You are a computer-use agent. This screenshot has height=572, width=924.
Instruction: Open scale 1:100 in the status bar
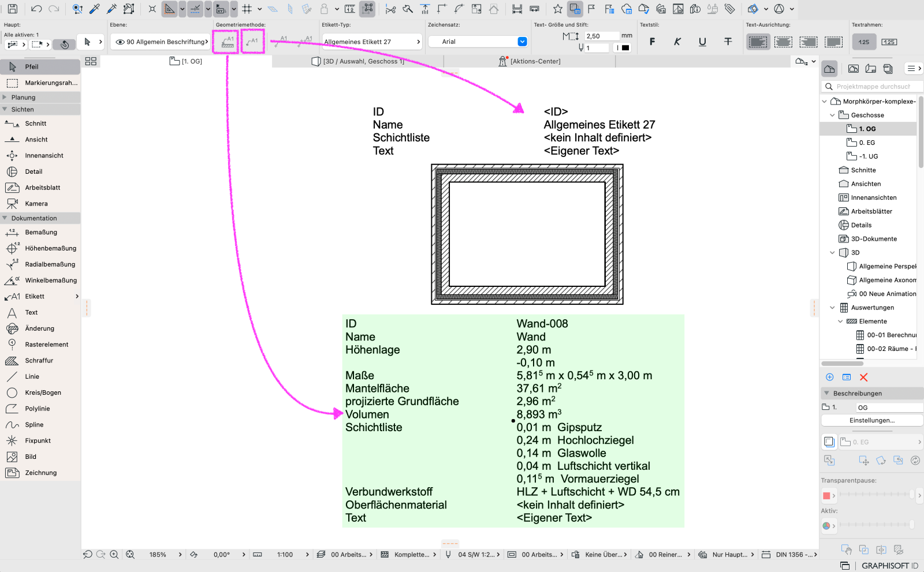pos(285,555)
